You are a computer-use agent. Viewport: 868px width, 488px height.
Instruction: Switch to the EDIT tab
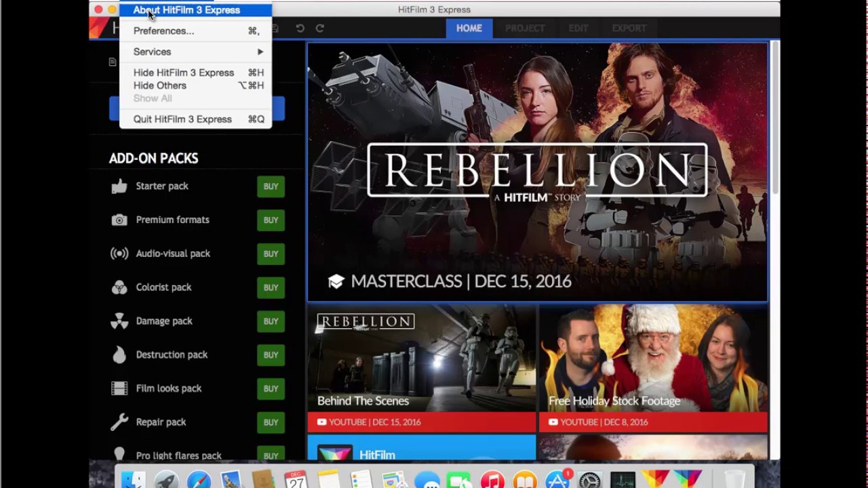(578, 28)
